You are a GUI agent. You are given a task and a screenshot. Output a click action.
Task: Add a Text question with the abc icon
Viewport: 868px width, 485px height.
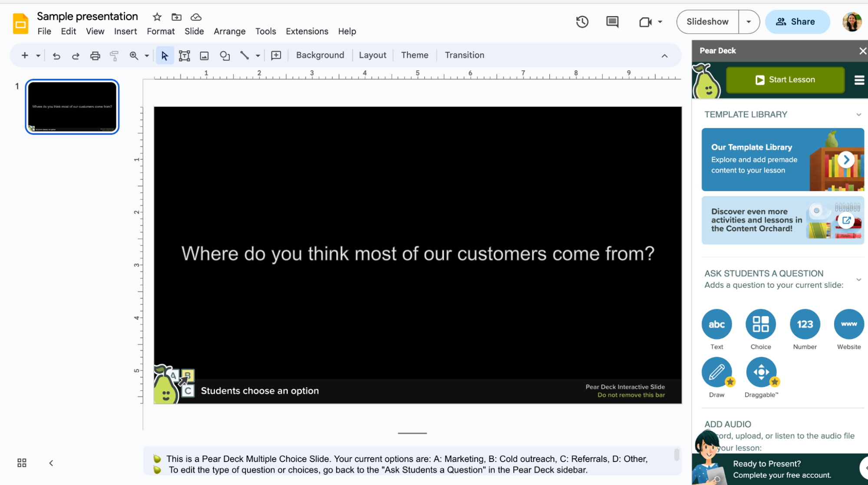click(x=716, y=324)
